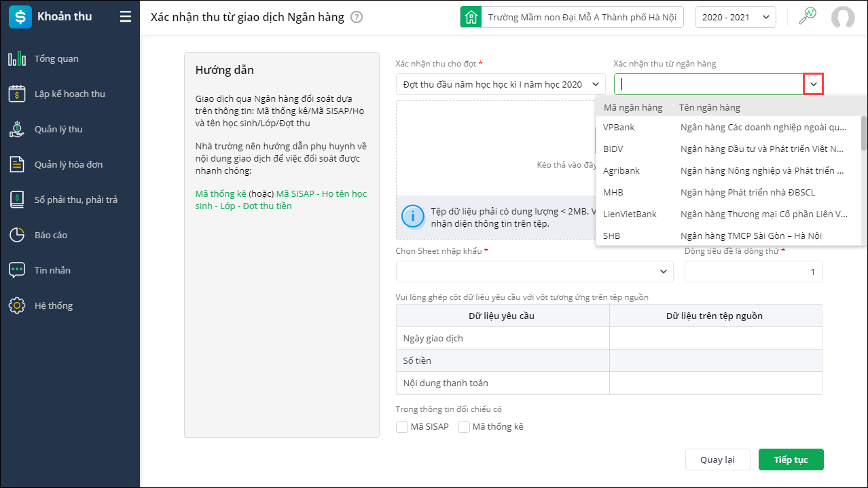
Task: Expand the Chọn Sheet nhập khẩu dropdown
Action: pos(535,271)
